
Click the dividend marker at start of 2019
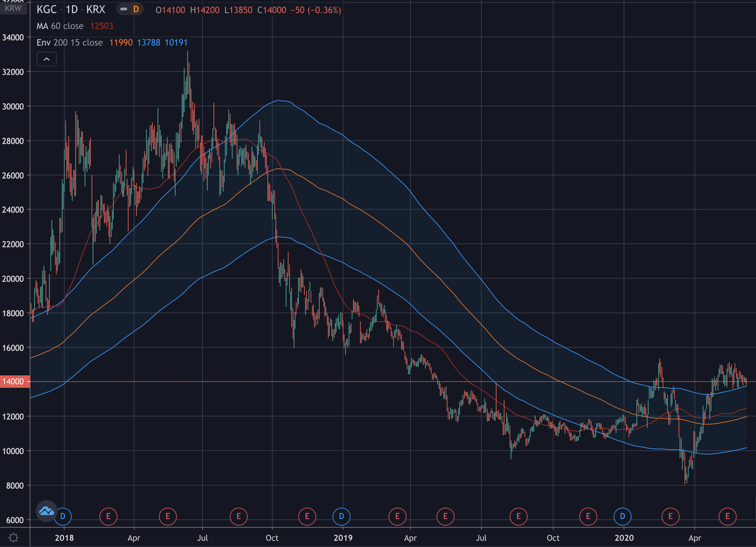coord(341,516)
